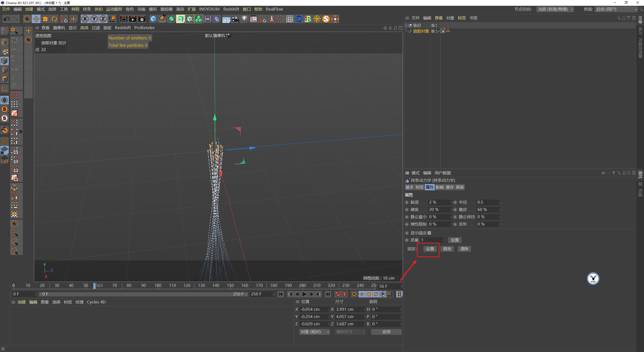
Task: Open the Render Settings
Action: click(142, 19)
